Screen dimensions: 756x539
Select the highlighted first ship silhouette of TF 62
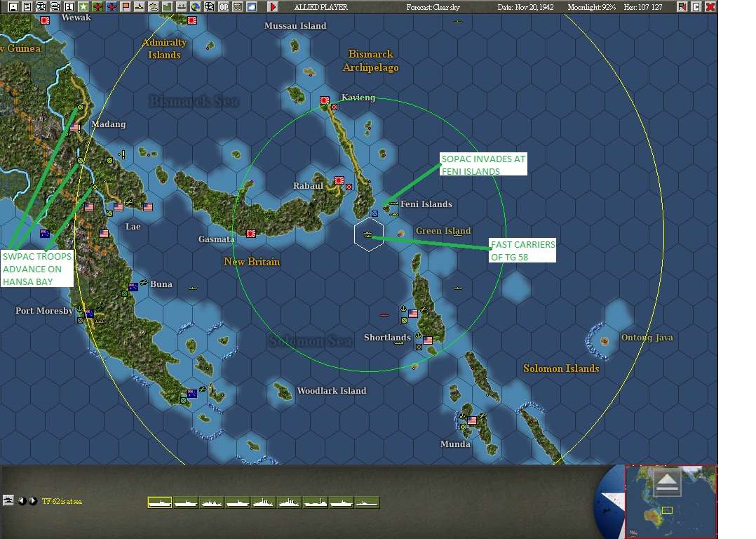click(x=160, y=503)
